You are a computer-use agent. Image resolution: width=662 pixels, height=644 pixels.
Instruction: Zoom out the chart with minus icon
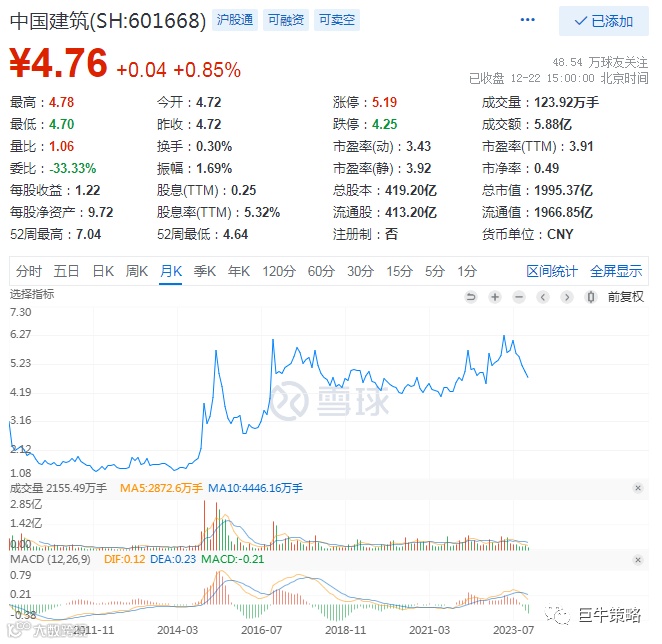519,297
